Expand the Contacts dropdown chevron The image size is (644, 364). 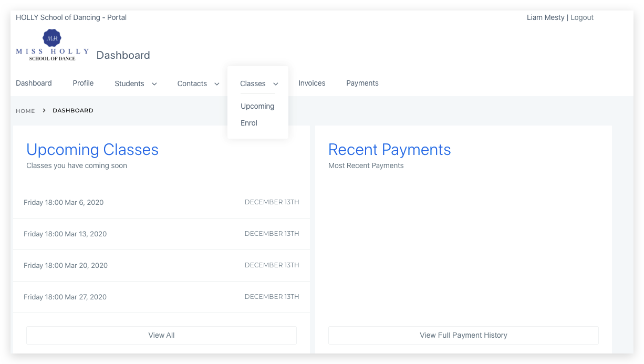[216, 84]
